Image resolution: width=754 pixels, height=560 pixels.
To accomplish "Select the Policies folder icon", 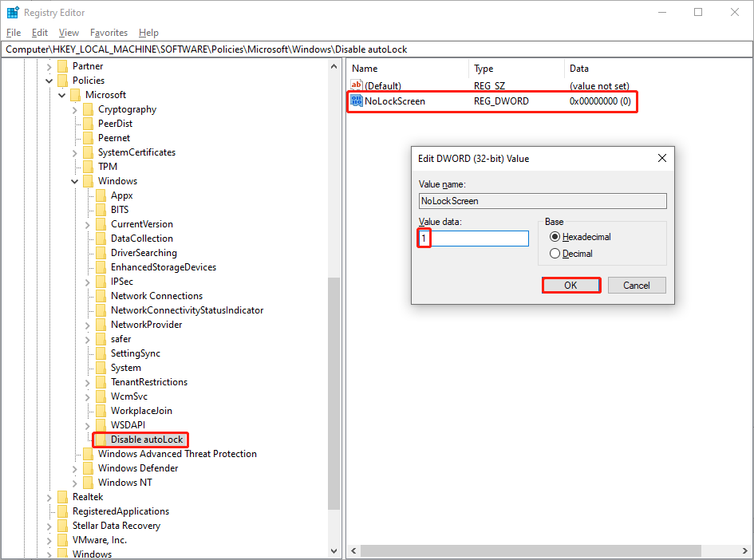I will coord(62,81).
